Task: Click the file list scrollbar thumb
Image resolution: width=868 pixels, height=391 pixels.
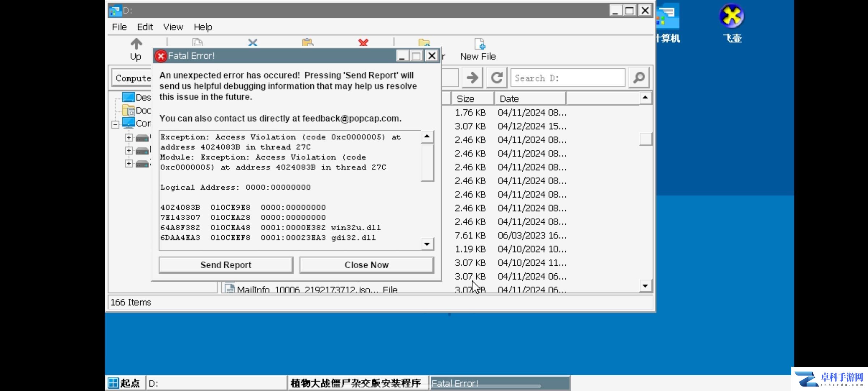Action: 645,139
